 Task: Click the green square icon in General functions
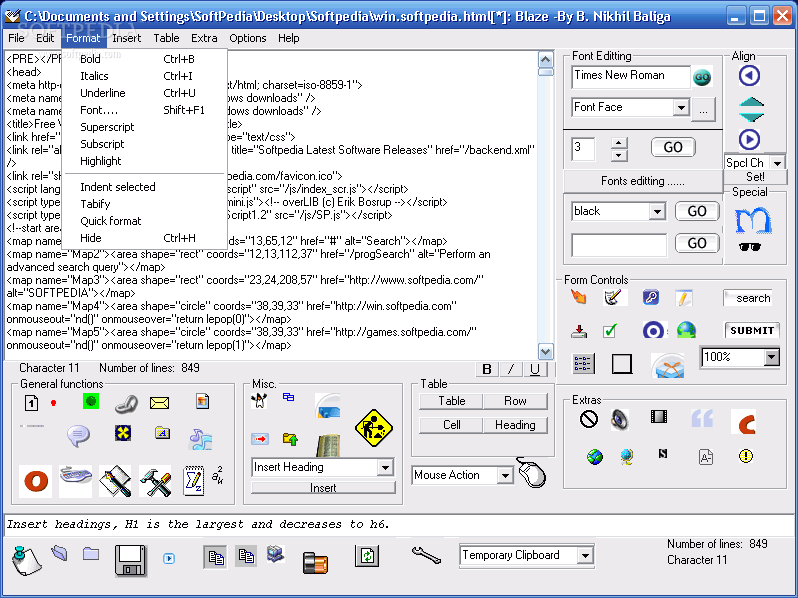91,402
